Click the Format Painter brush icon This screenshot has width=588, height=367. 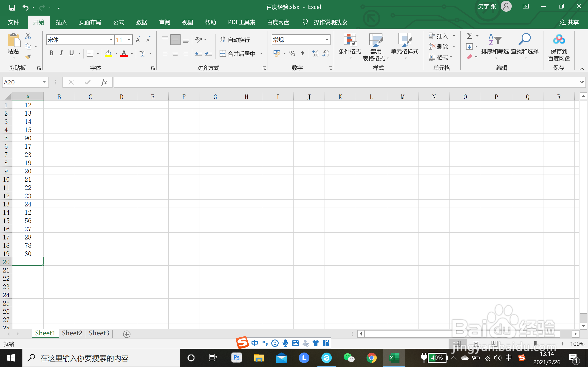pyautogui.click(x=28, y=57)
